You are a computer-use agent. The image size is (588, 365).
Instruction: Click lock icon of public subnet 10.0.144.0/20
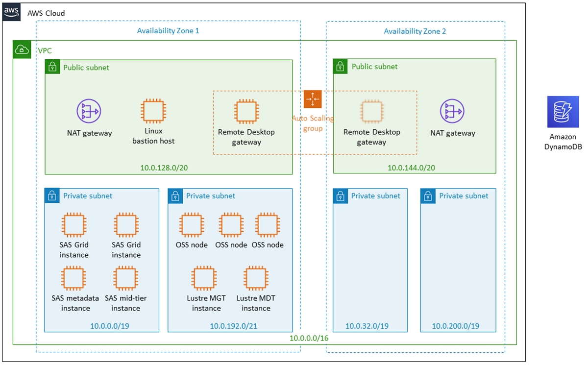[341, 67]
